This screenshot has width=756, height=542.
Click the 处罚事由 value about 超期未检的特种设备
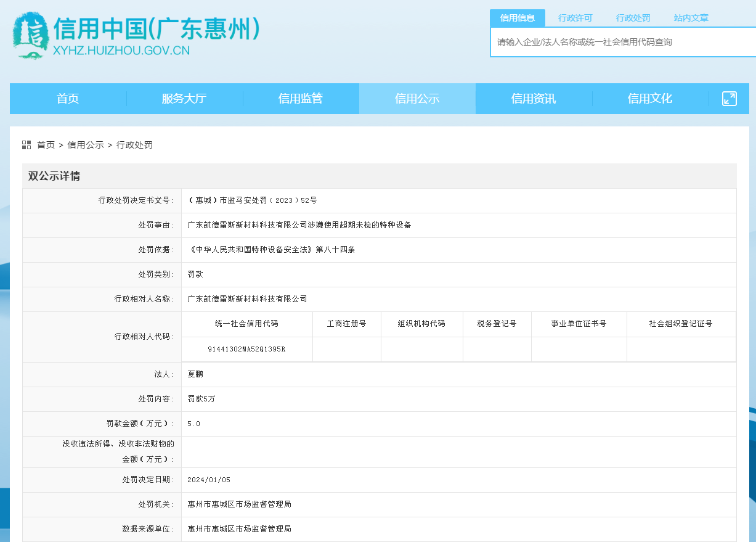coord(299,225)
